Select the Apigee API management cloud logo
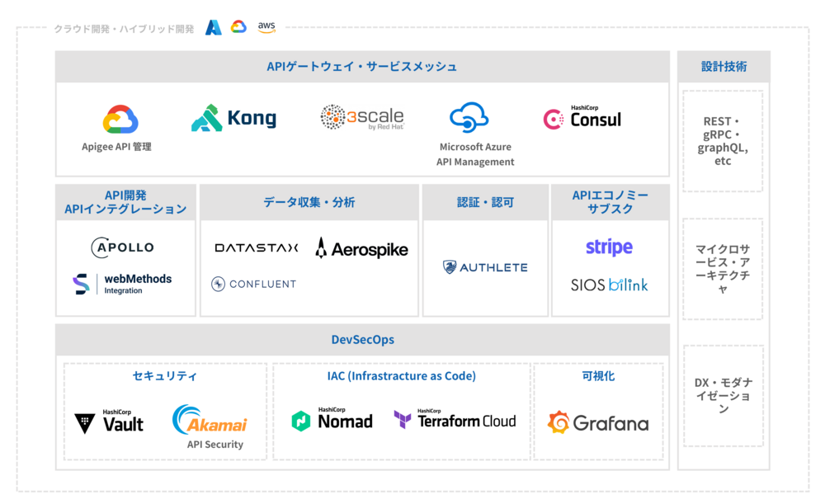The height and width of the screenshot is (504, 825). click(x=120, y=120)
